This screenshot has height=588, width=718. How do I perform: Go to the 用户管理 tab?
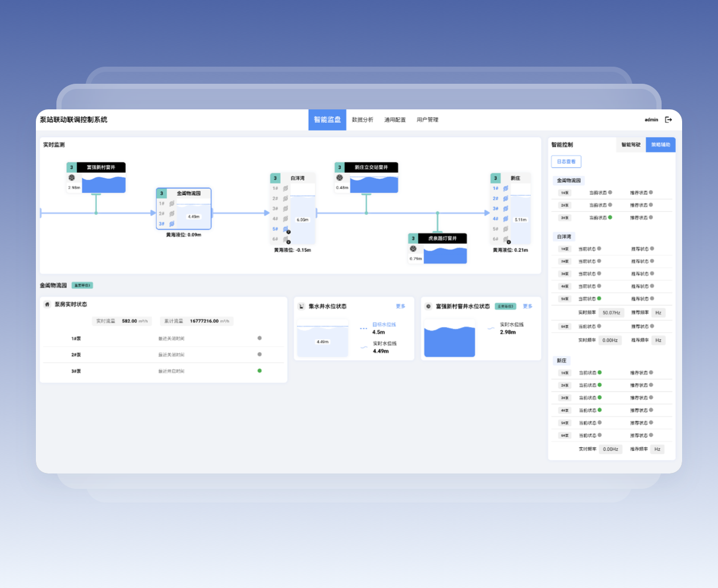pos(427,120)
